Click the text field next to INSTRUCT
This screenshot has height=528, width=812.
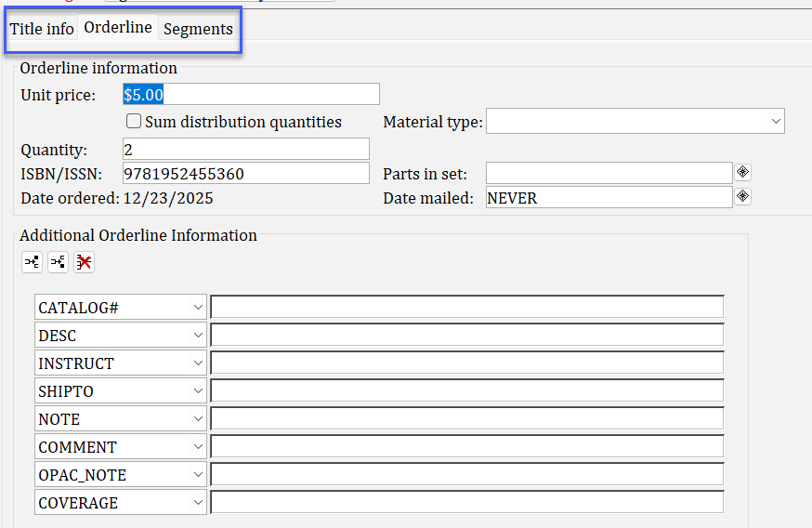466,363
